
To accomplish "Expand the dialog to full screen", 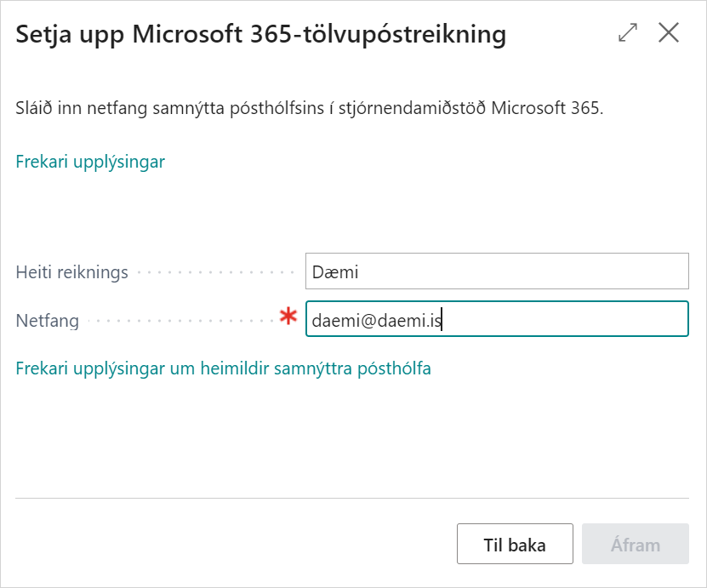I will (x=628, y=33).
